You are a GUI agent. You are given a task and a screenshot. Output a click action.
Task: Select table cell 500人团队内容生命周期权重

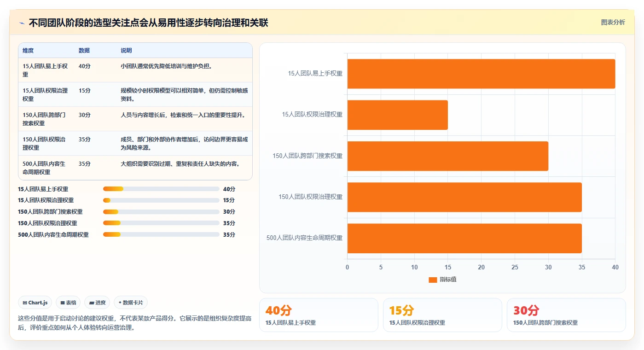coord(46,168)
